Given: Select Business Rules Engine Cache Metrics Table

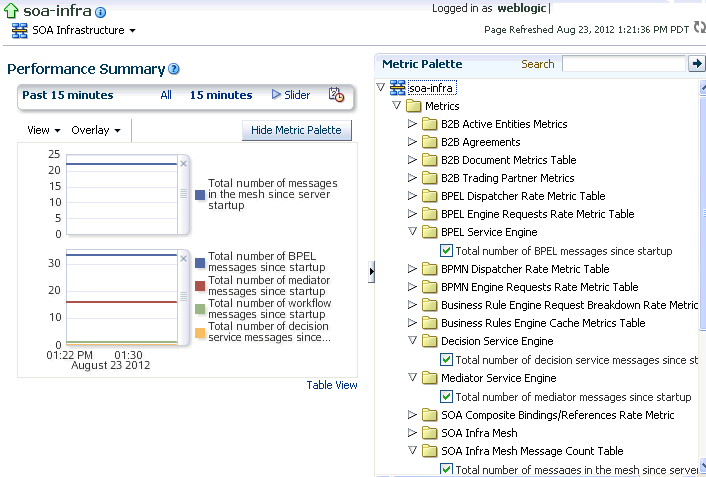Looking at the screenshot, I should pyautogui.click(x=543, y=323).
